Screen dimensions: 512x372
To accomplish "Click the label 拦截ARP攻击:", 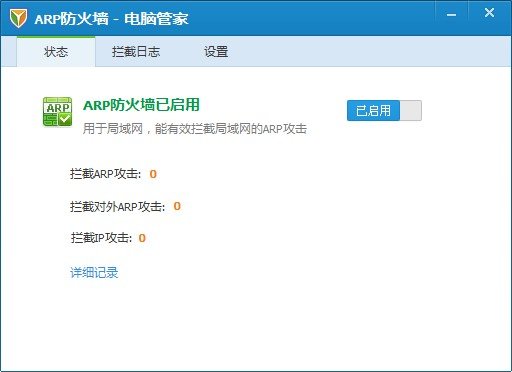I will (x=106, y=174).
